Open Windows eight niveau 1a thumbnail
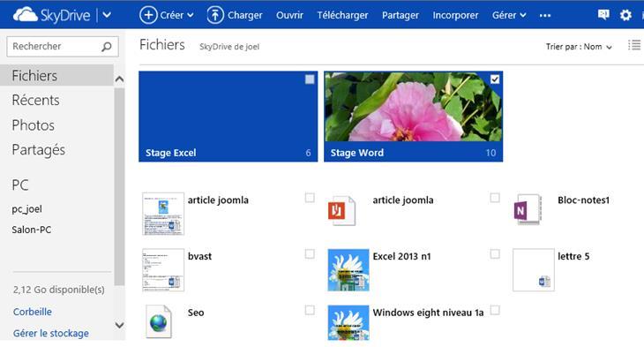 348,323
